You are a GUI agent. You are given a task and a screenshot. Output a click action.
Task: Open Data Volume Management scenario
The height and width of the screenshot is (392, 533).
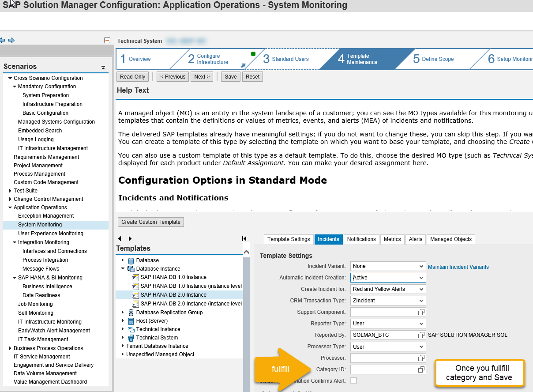pos(45,373)
